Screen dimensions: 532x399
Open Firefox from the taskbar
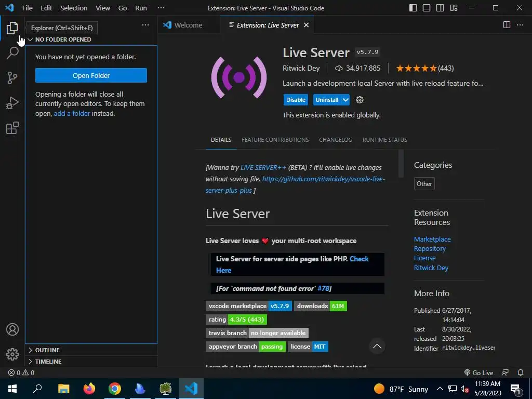tap(89, 389)
